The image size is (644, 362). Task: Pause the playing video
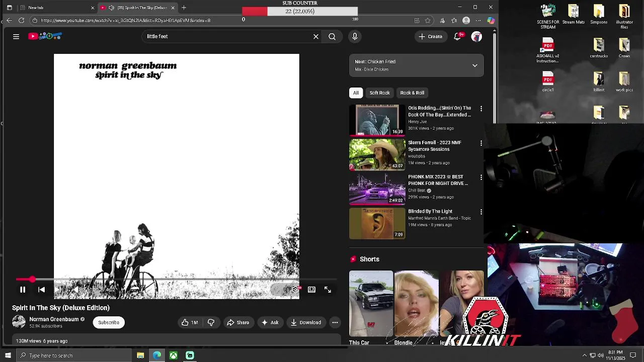tap(23, 290)
